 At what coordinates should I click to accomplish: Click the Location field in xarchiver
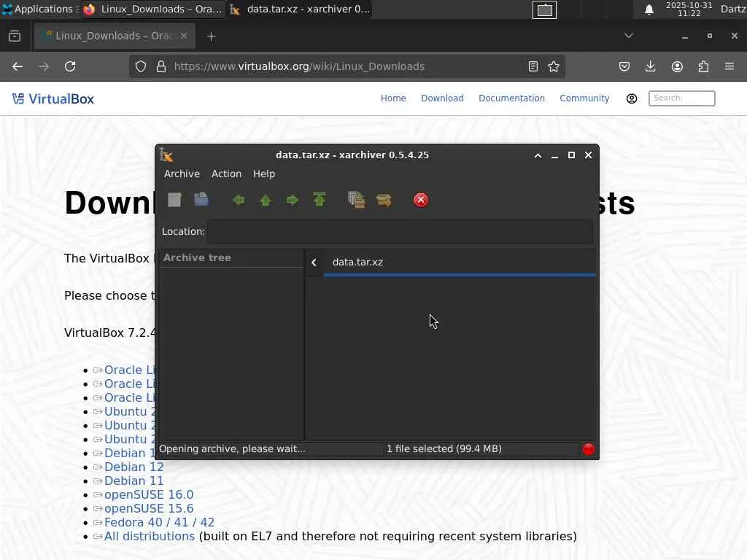400,232
